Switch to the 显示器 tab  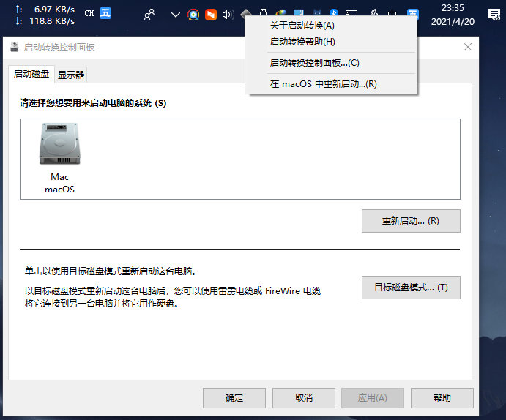tap(71, 75)
